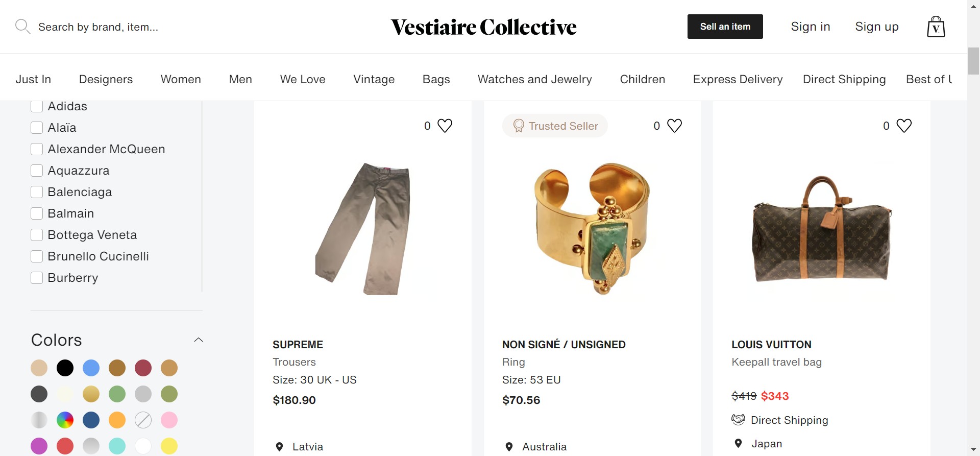
Task: Click Latvia location pin icon
Action: (279, 447)
